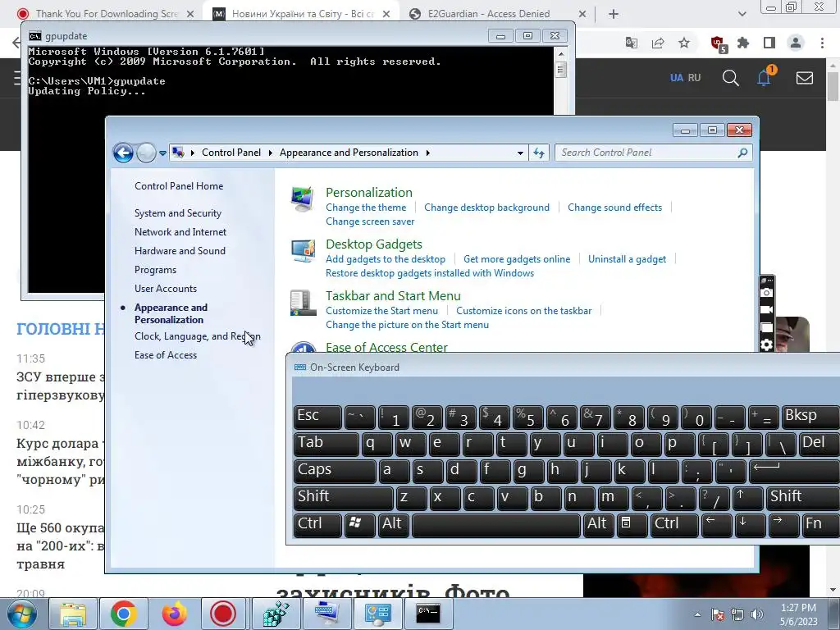Click Customize icons on the taskbar link
Image resolution: width=840 pixels, height=630 pixels.
[524, 311]
